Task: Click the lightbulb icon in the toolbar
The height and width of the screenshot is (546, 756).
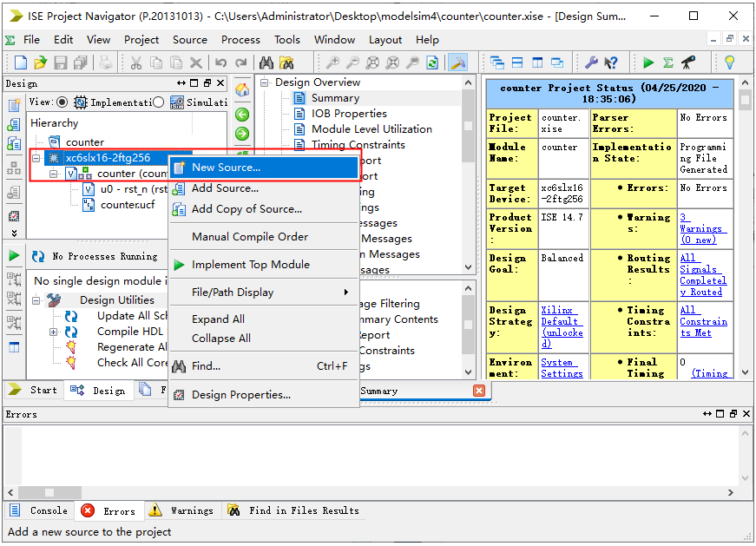Action: pos(730,62)
